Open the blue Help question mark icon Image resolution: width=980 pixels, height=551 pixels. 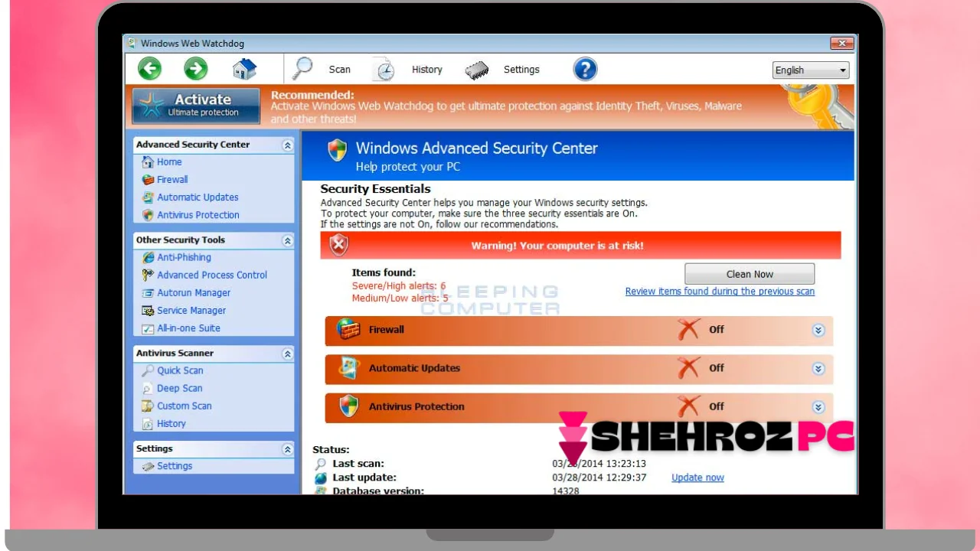point(585,70)
